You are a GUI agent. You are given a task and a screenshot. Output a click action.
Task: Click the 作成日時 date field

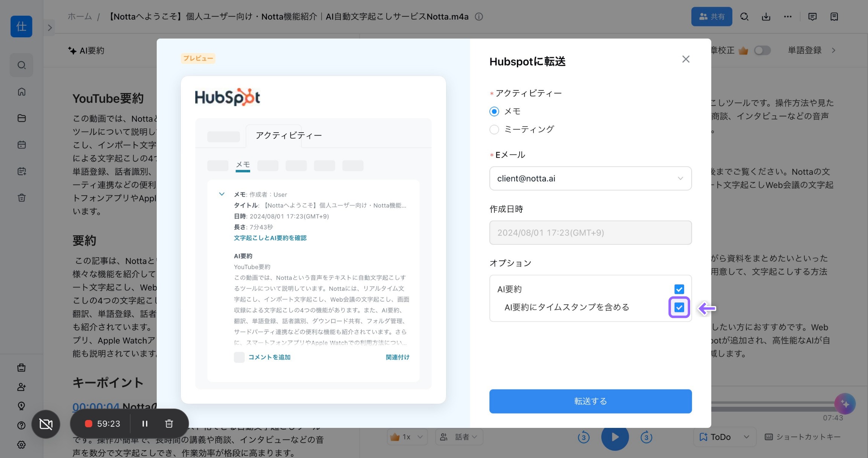pyautogui.click(x=590, y=233)
